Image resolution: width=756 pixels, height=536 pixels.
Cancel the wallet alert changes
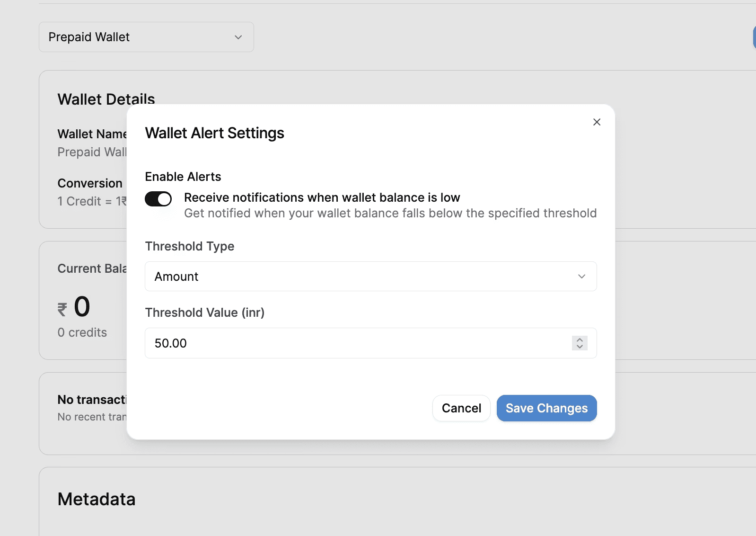pyautogui.click(x=461, y=408)
